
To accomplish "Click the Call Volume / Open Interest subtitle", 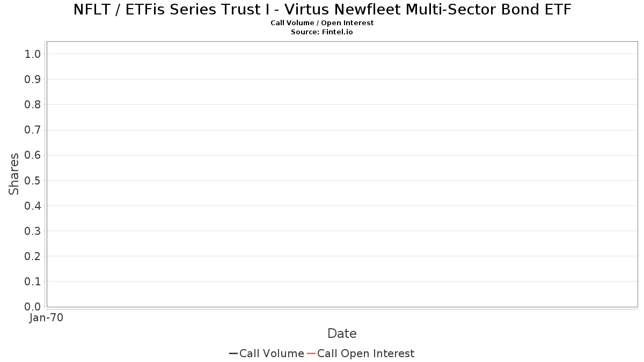I will (x=322, y=23).
